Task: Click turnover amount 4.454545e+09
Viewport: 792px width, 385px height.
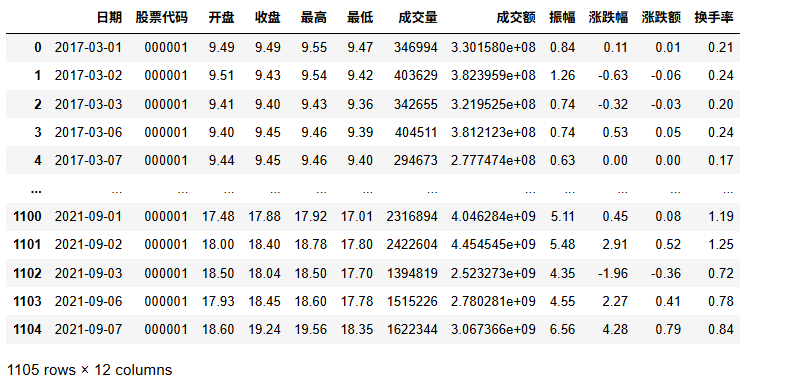Action: 493,245
